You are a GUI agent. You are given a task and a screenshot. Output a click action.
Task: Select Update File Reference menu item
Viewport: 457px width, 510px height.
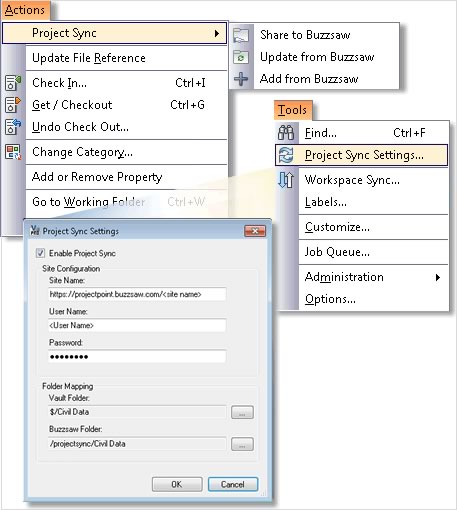point(127,58)
